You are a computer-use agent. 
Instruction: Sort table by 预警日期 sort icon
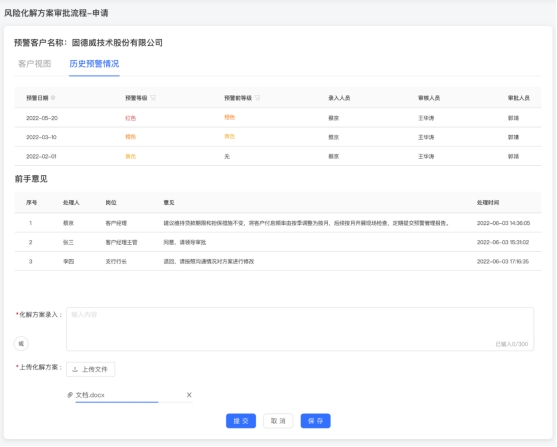click(53, 98)
